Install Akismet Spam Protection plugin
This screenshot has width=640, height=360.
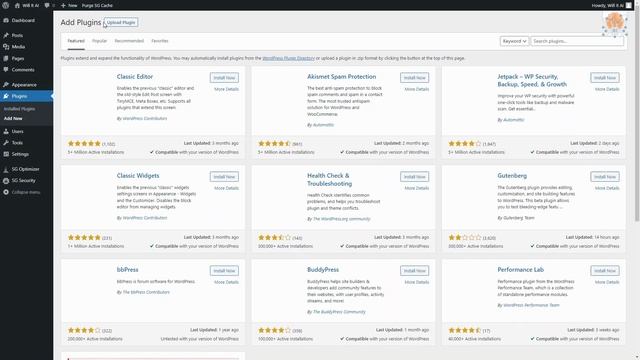point(414,78)
